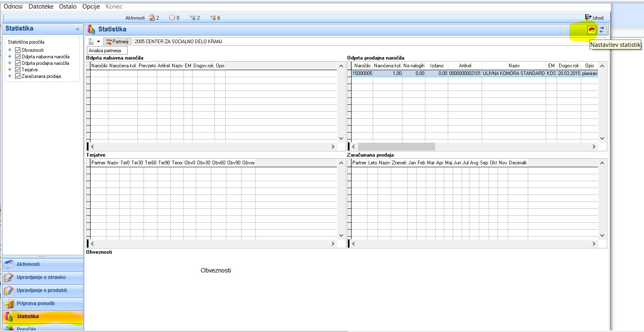Viewport: 644px width, 332px height.
Task: Select Statistika in the navigation pane
Action: 43,317
